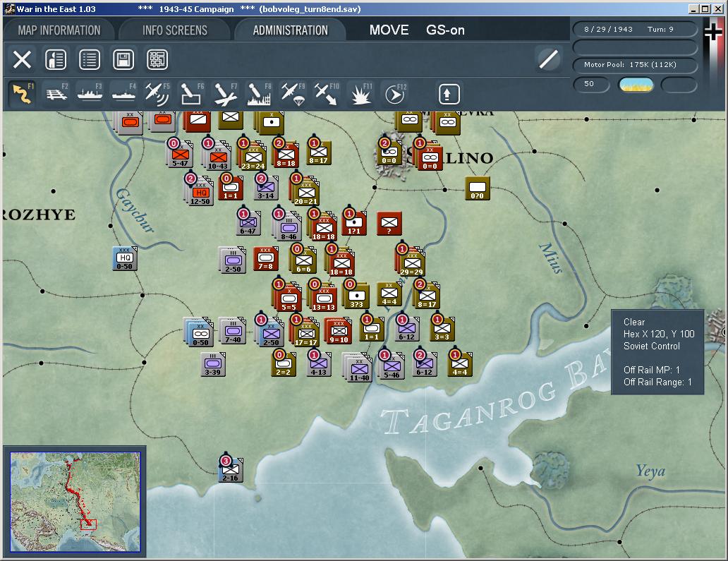
Task: Open the person-and-list report icon
Action: click(56, 59)
